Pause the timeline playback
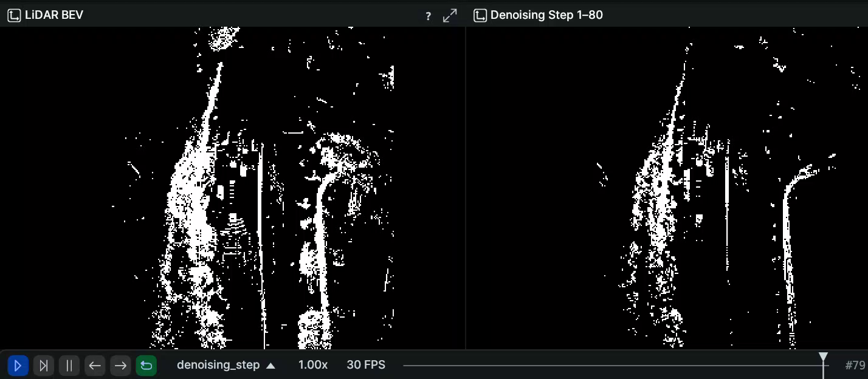This screenshot has width=868, height=379. (69, 366)
